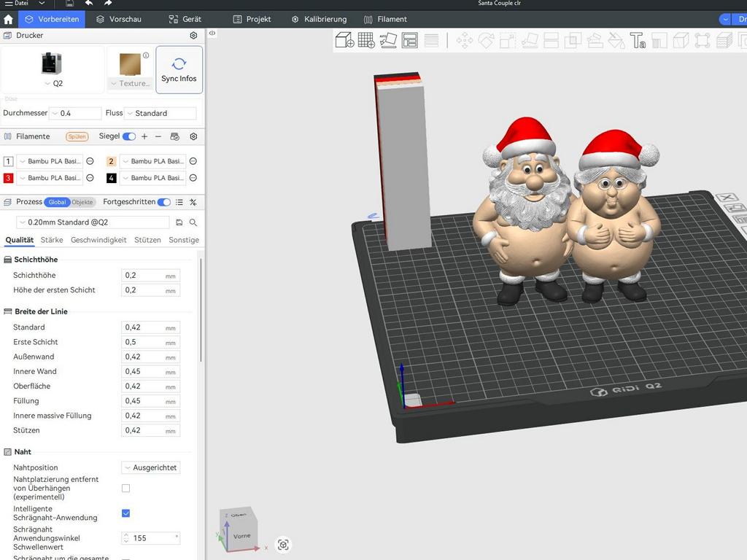Click the plus icon to add filament
This screenshot has width=747, height=560.
pos(144,136)
